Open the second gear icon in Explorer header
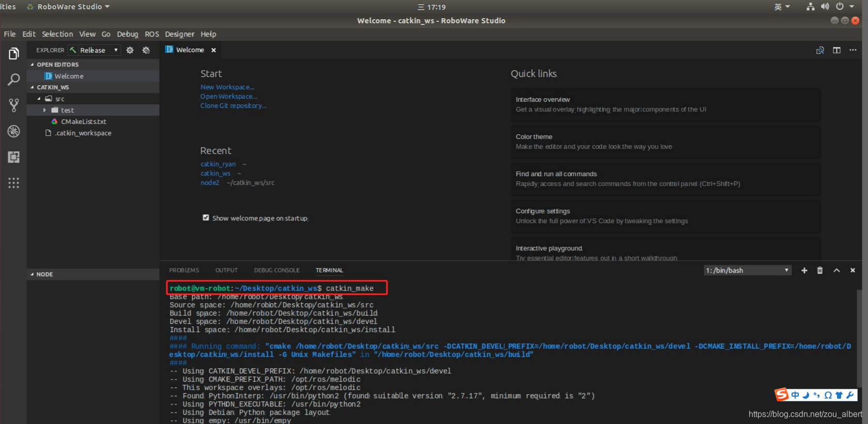The height and width of the screenshot is (424, 868). (146, 50)
